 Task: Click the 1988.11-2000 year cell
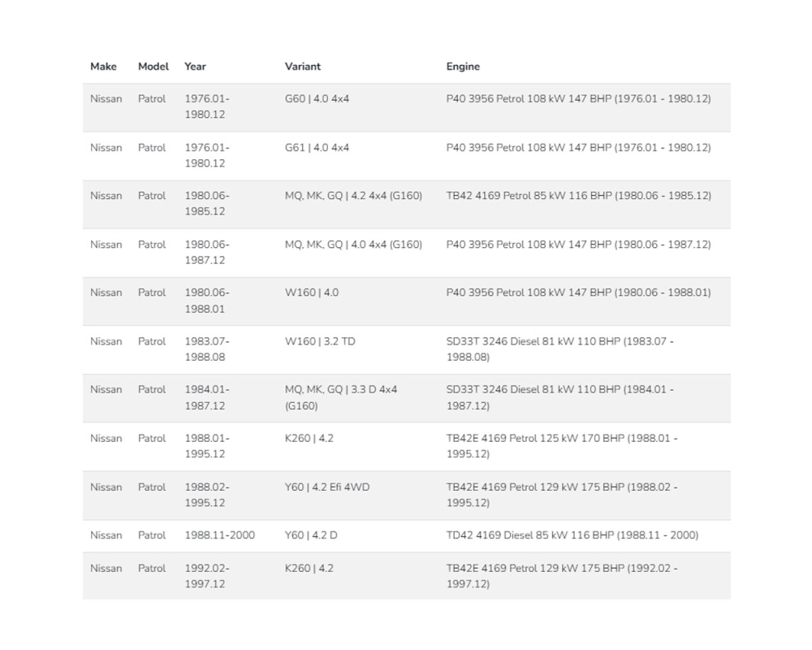click(219, 535)
